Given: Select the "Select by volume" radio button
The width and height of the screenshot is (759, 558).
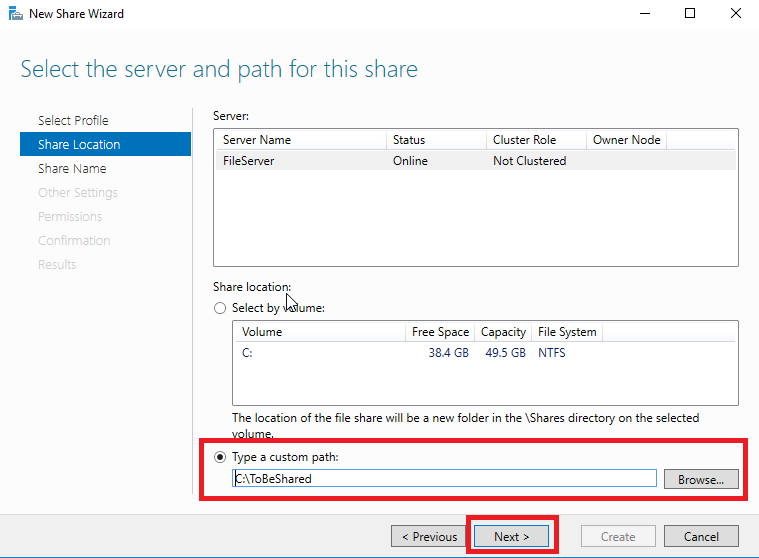Looking at the screenshot, I should click(x=220, y=308).
